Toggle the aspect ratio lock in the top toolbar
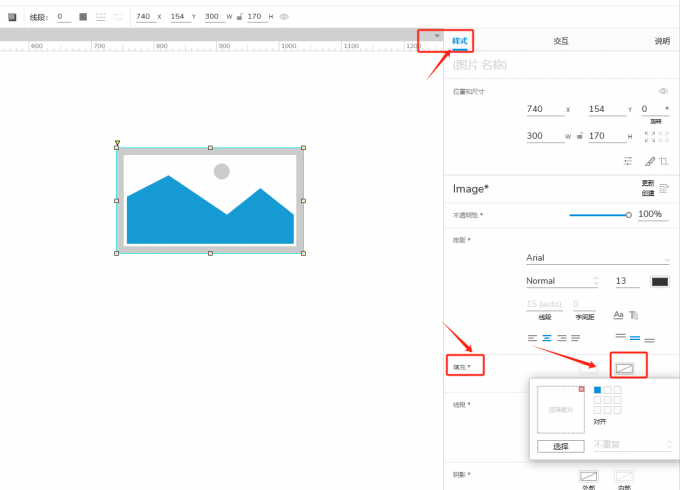Image resolution: width=680 pixels, height=490 pixels. [239, 17]
